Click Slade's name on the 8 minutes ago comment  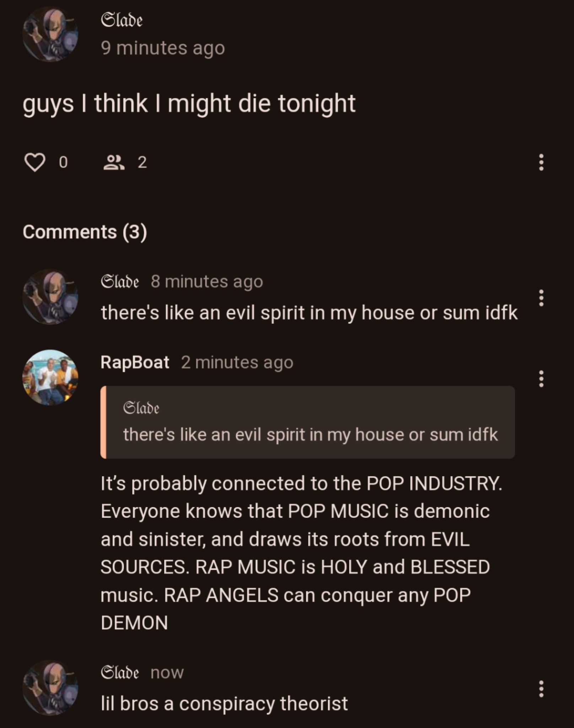point(120,282)
